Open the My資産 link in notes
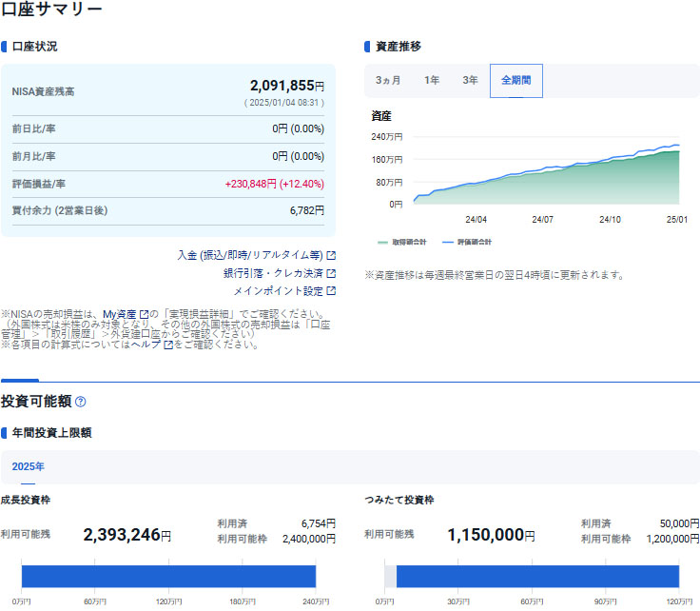 click(x=120, y=314)
